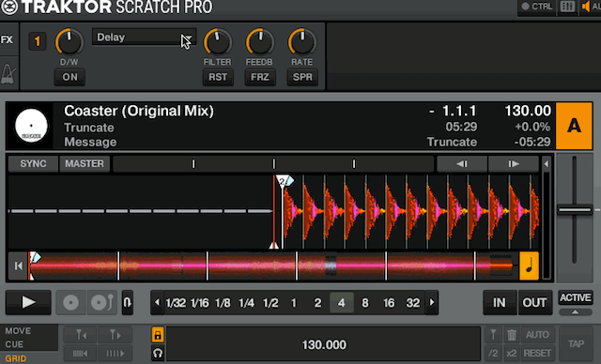Move grid marker right icon
The image size is (601, 364).
coord(116,335)
